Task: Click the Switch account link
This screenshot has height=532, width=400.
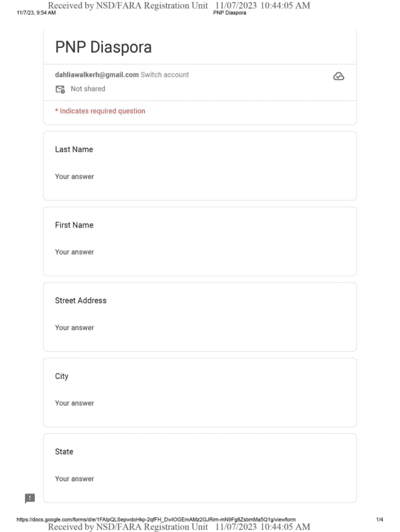Action: (x=165, y=75)
